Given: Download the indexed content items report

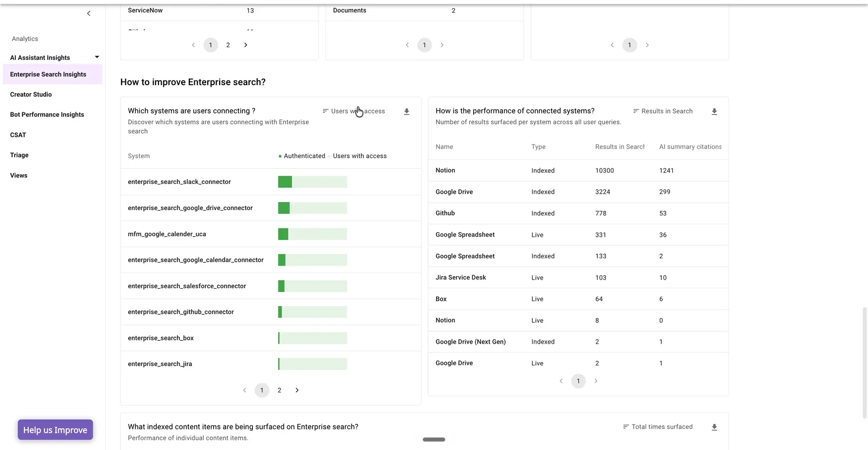Looking at the screenshot, I should tap(714, 428).
